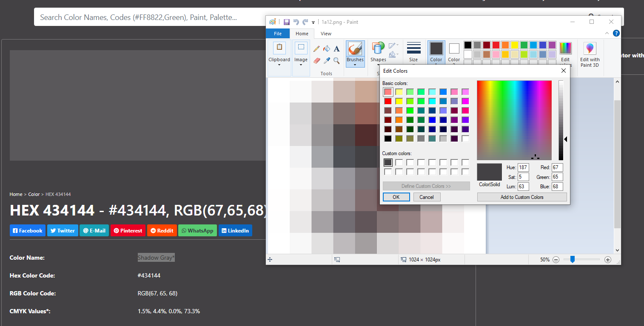Share via Reddit button on webpage
Viewport: 644px width, 326px height.
162,230
